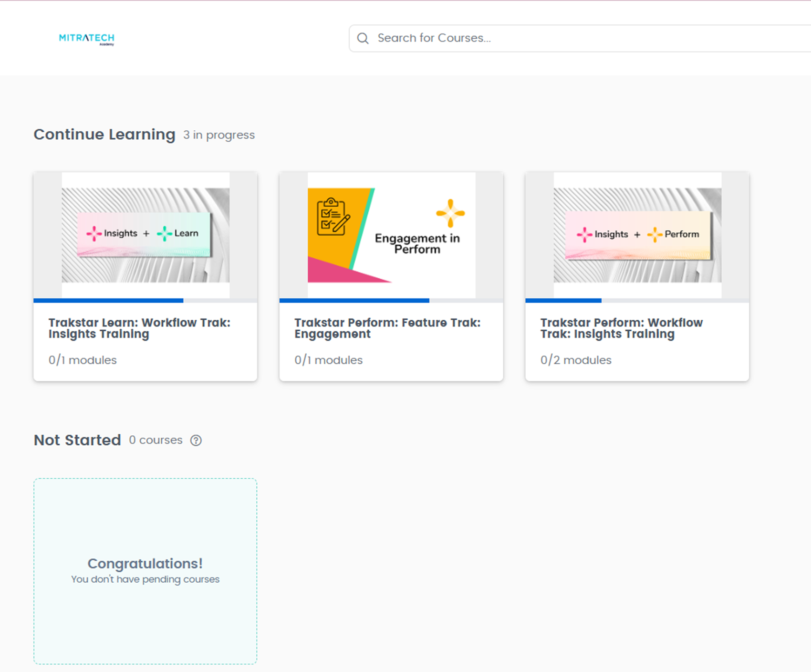Open the Insights + Perform course thumbnail
811x672 pixels.
point(637,235)
